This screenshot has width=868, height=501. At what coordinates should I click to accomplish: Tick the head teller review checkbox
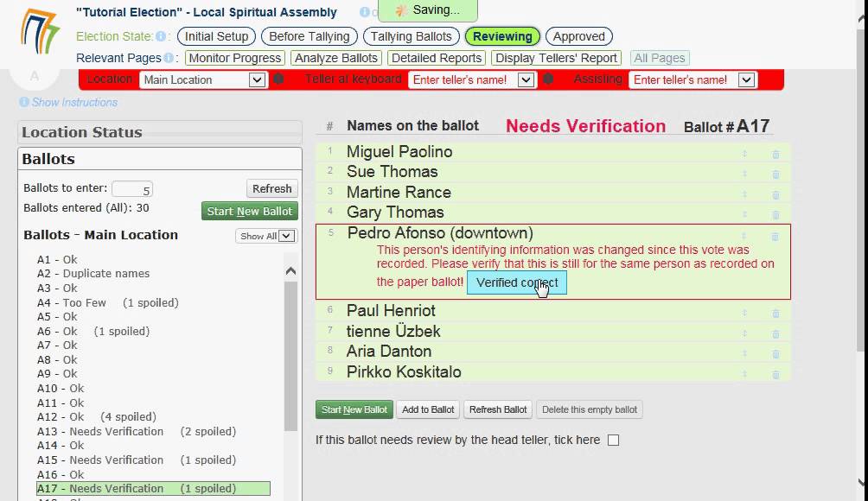coord(613,441)
